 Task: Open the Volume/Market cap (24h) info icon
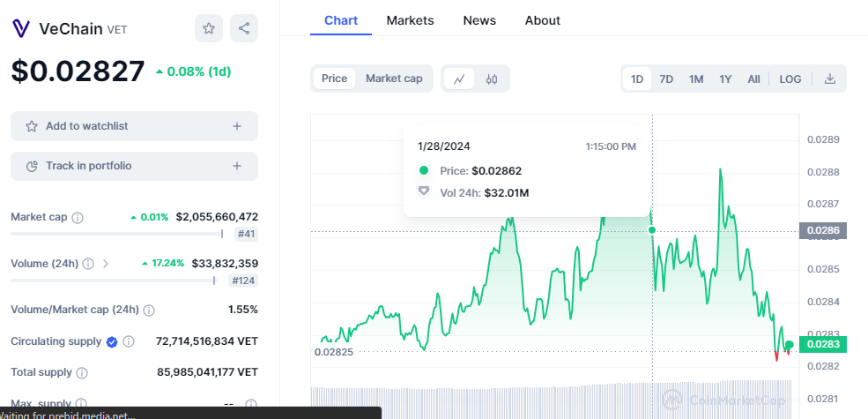click(x=149, y=311)
